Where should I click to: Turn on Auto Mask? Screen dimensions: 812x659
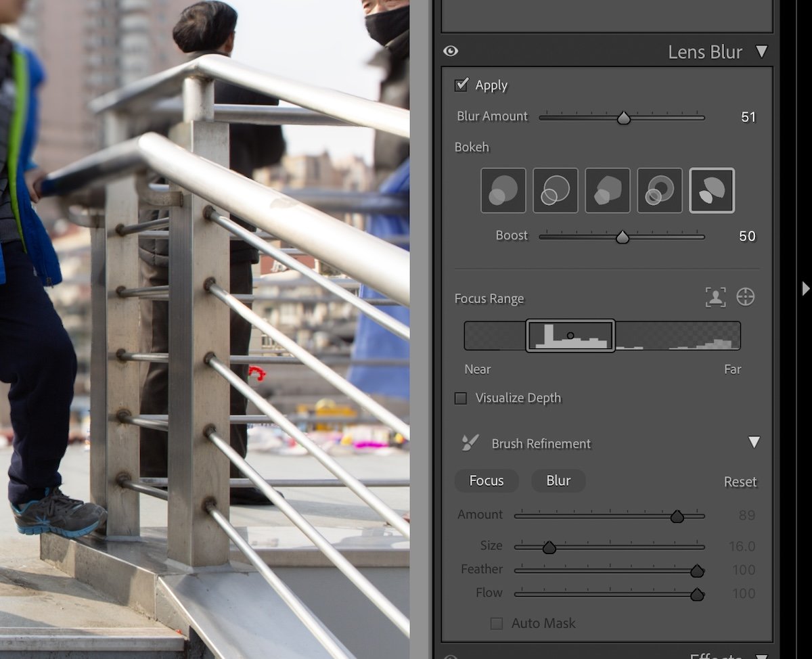(x=497, y=623)
